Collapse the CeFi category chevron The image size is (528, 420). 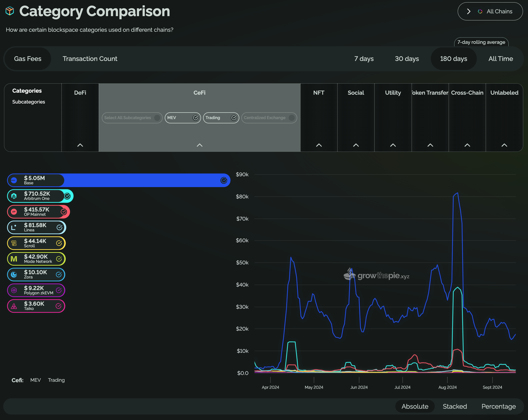click(200, 145)
